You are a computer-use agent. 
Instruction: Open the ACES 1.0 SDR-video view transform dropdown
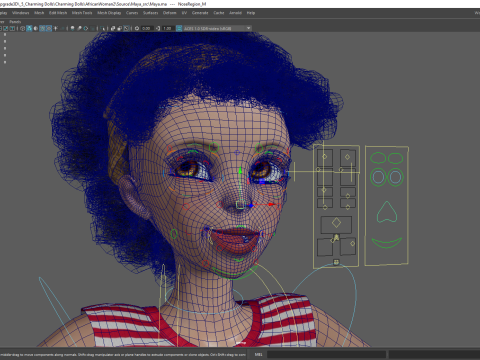coord(217,28)
